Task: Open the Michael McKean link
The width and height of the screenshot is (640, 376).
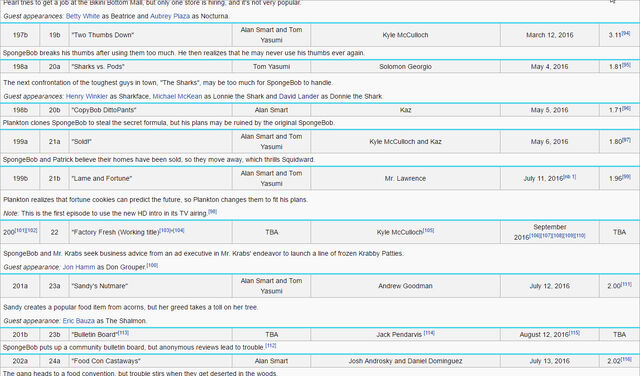Action: tap(177, 96)
